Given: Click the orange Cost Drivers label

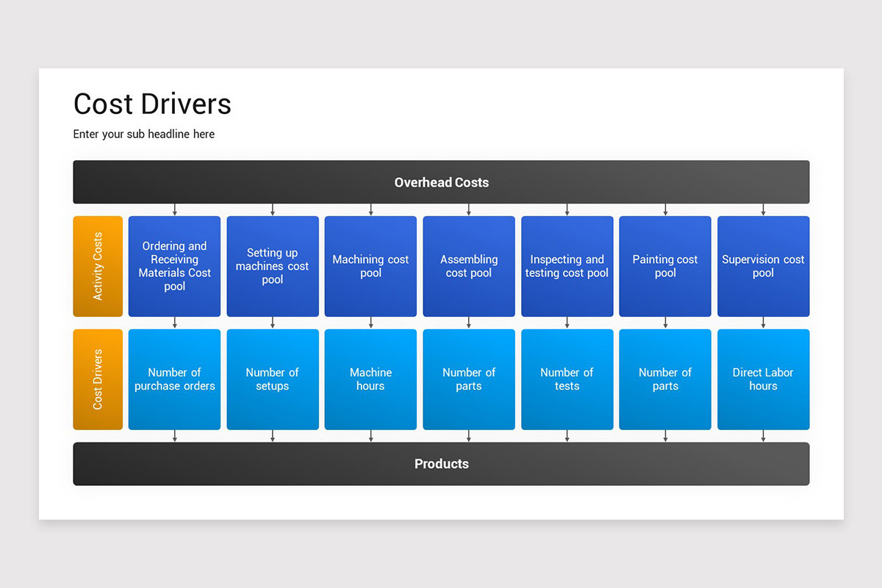Looking at the screenshot, I should (x=98, y=379).
